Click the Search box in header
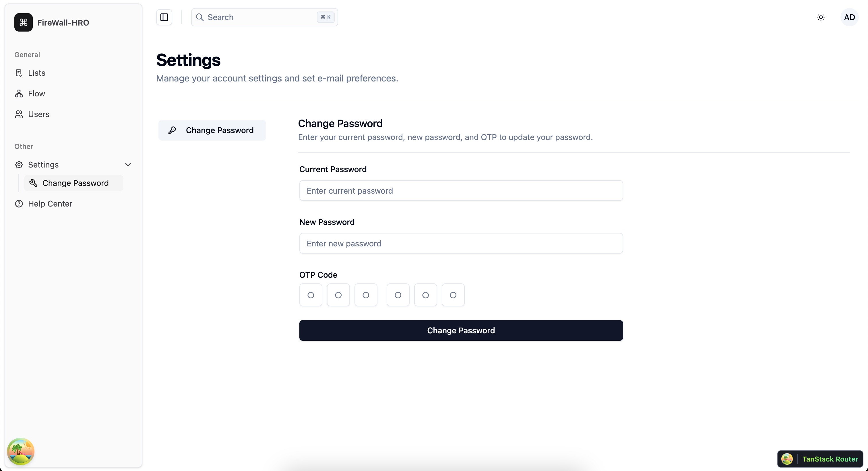 point(265,17)
